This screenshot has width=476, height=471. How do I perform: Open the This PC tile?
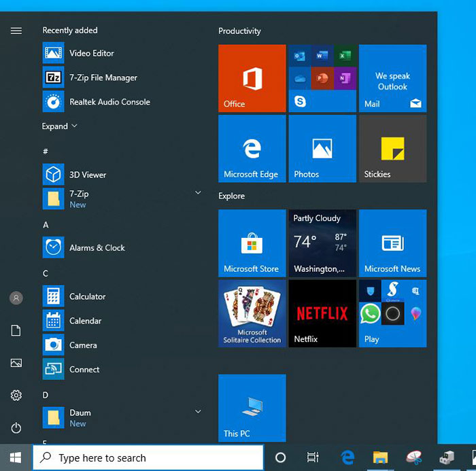(252, 408)
